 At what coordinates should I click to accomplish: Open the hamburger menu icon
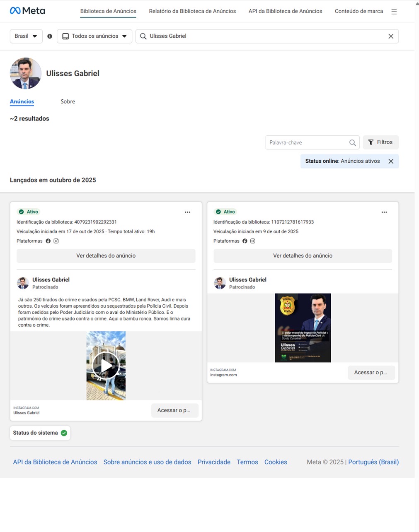pos(394,12)
